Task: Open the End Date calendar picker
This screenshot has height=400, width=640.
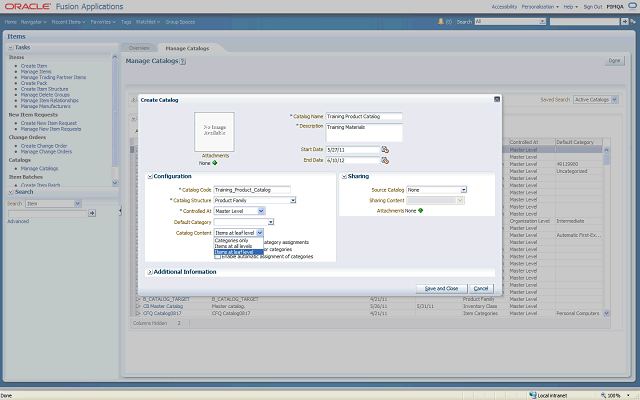Action: pos(385,160)
